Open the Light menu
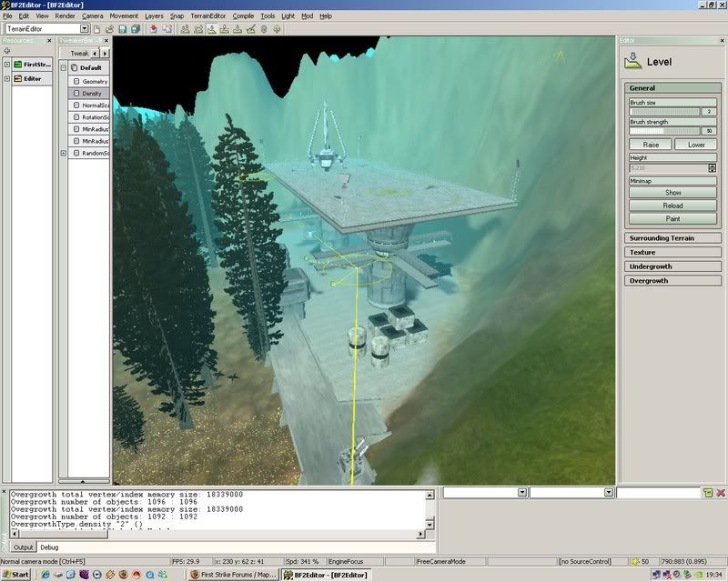This screenshot has height=582, width=728. tap(288, 15)
